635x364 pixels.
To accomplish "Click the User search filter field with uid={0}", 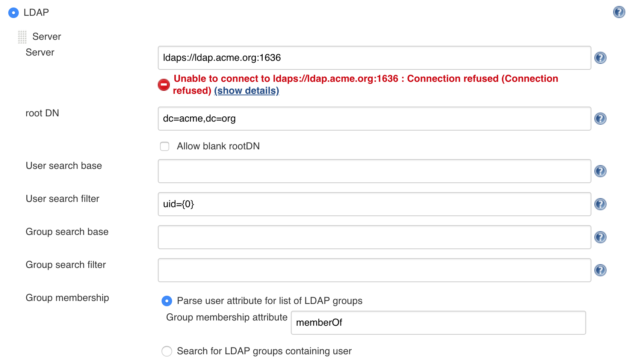I will point(375,204).
